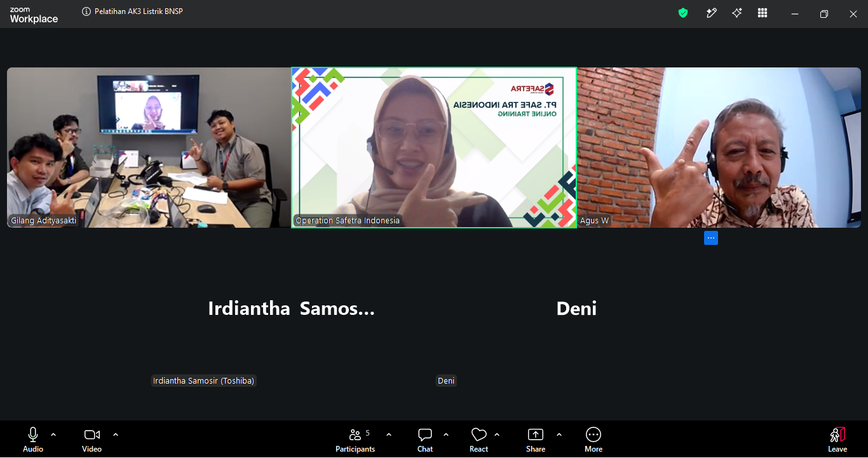Expand the chevron next to Participants
Image resolution: width=868 pixels, height=458 pixels.
click(x=389, y=435)
